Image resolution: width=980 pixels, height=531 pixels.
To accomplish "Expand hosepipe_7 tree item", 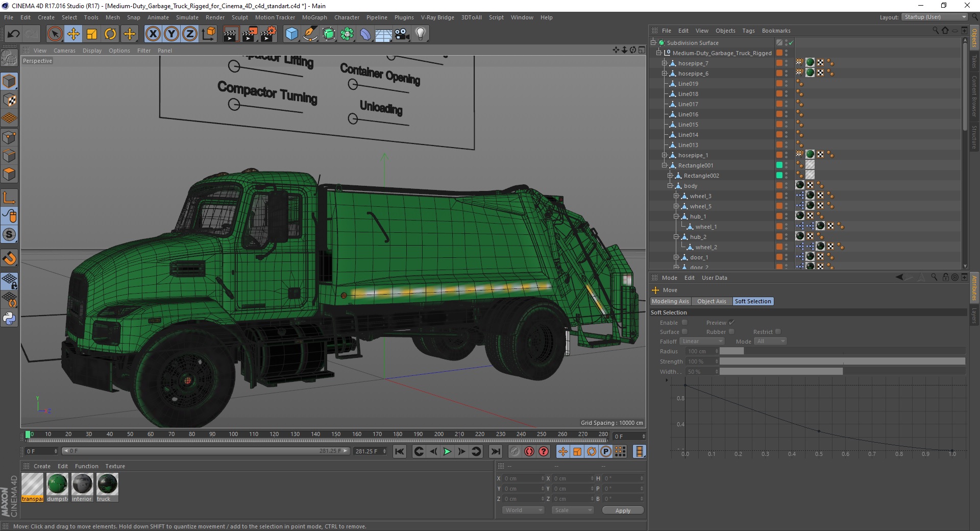I will click(664, 63).
